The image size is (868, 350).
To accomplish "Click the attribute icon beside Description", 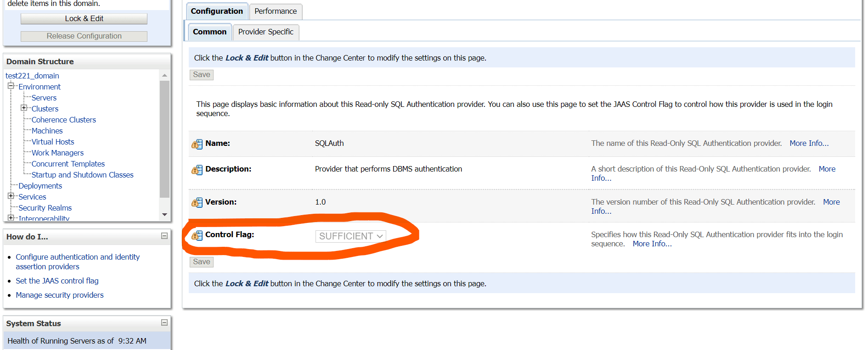I will [x=197, y=170].
